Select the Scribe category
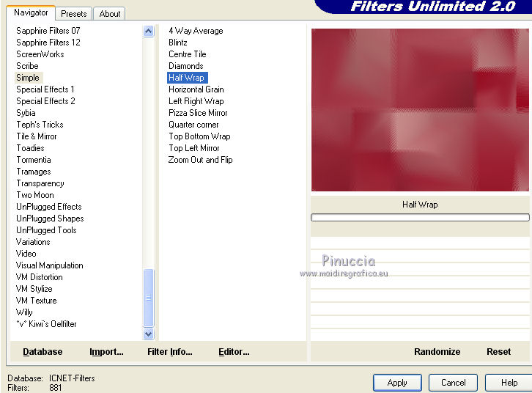The image size is (532, 393). tap(27, 66)
